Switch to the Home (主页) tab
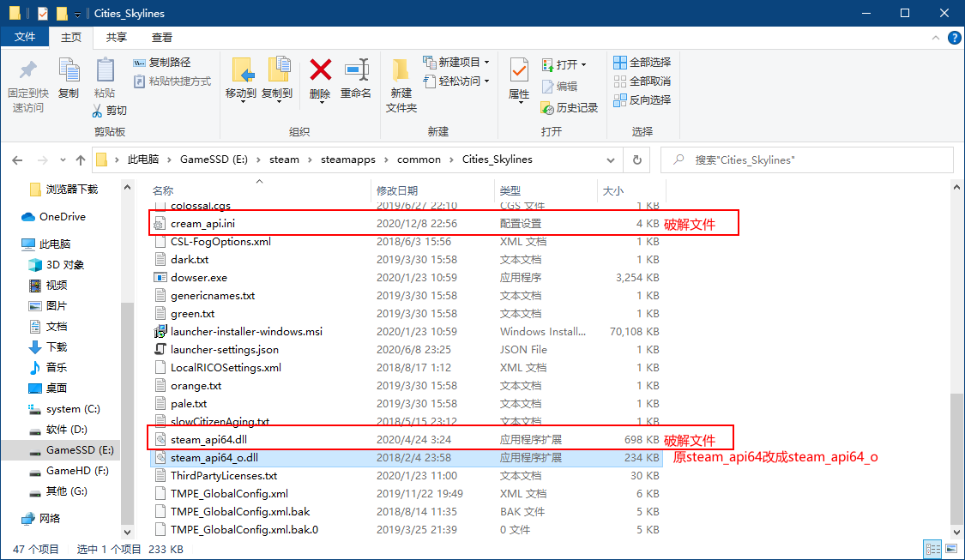Screen dimensions: 965x560 [x=71, y=38]
